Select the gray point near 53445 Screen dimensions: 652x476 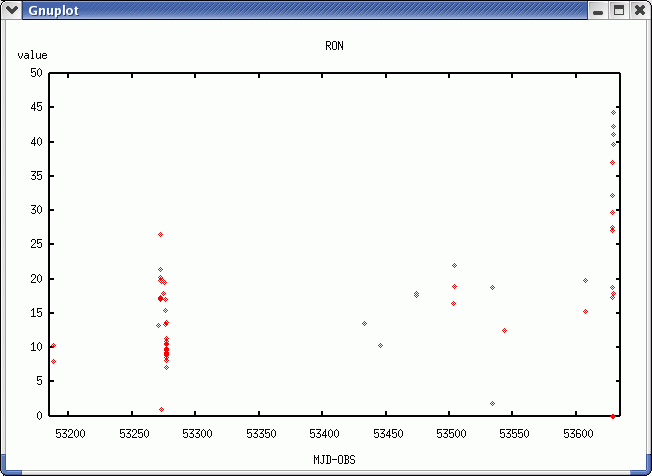pyautogui.click(x=380, y=345)
